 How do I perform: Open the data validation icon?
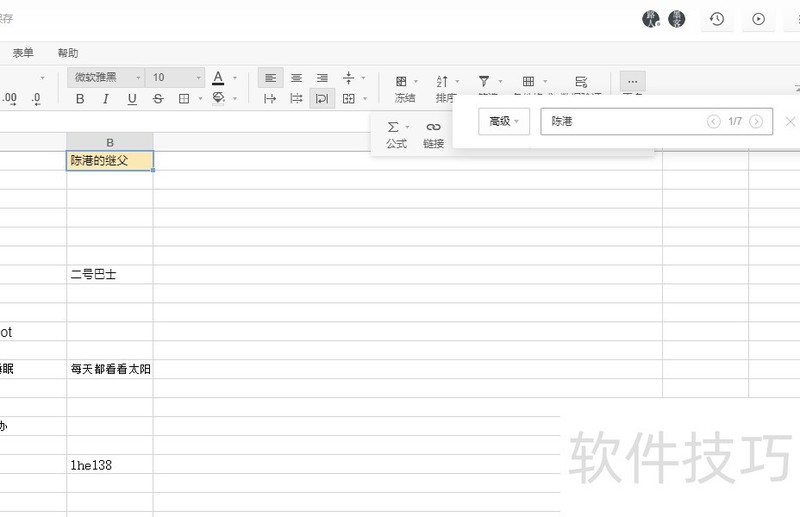click(x=581, y=82)
